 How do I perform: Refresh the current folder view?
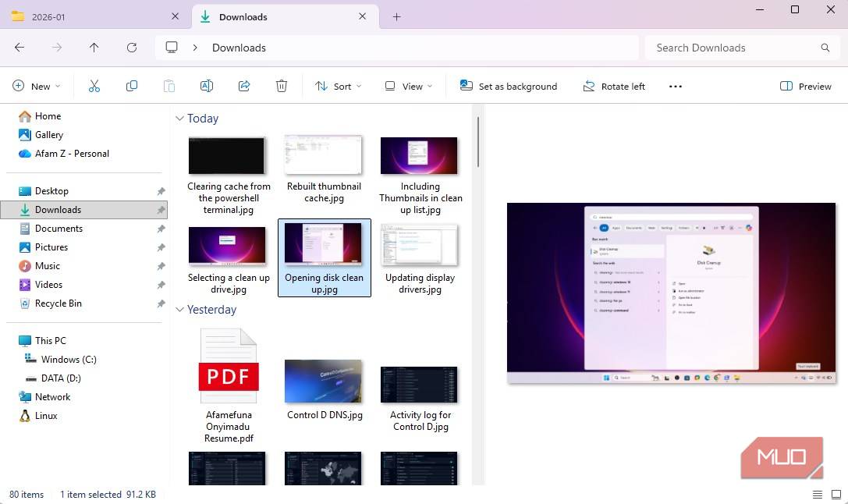[x=132, y=48]
